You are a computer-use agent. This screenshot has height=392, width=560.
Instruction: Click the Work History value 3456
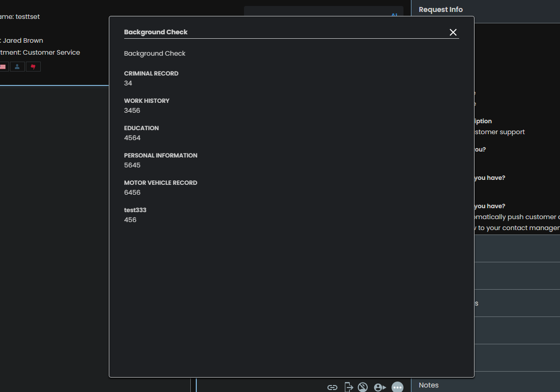click(132, 111)
